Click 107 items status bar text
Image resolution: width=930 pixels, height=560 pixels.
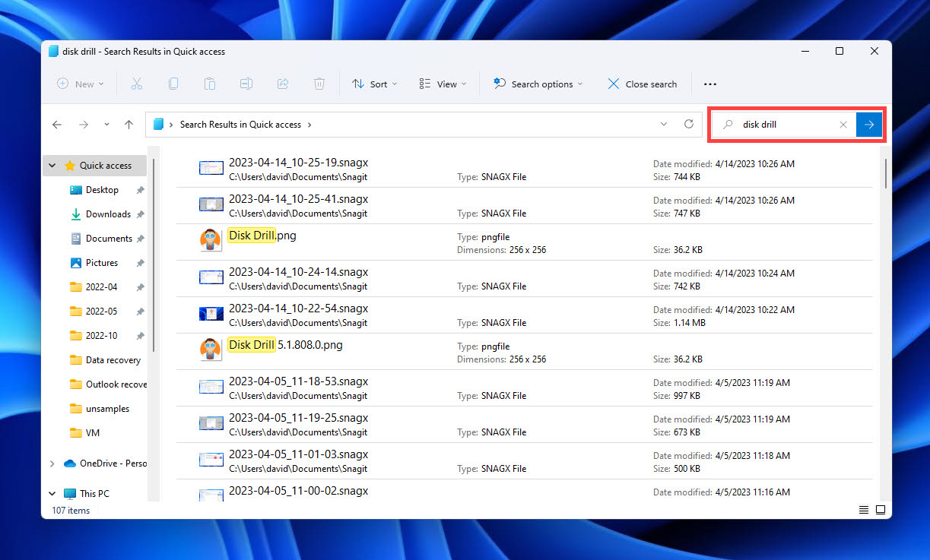pyautogui.click(x=70, y=511)
